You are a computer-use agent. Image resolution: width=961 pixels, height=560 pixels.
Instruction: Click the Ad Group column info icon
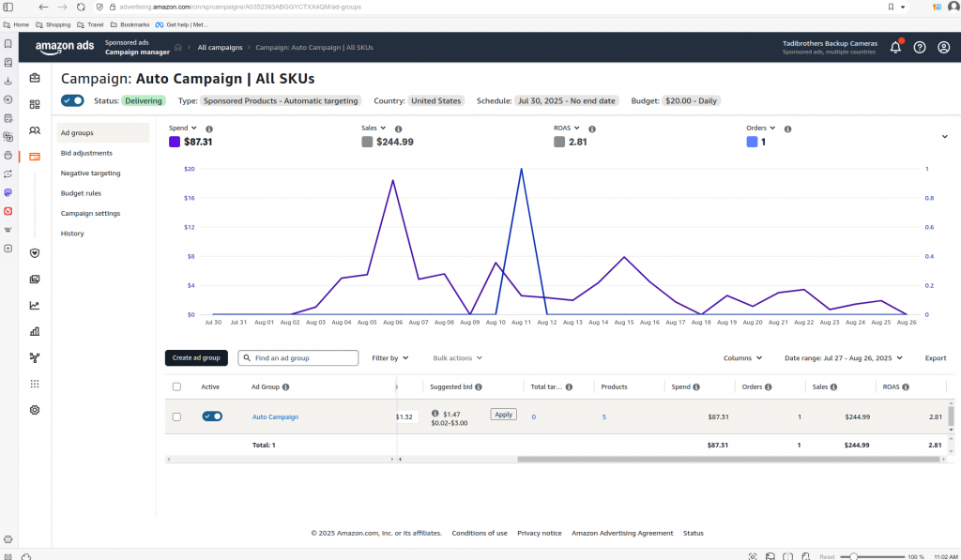(x=286, y=386)
